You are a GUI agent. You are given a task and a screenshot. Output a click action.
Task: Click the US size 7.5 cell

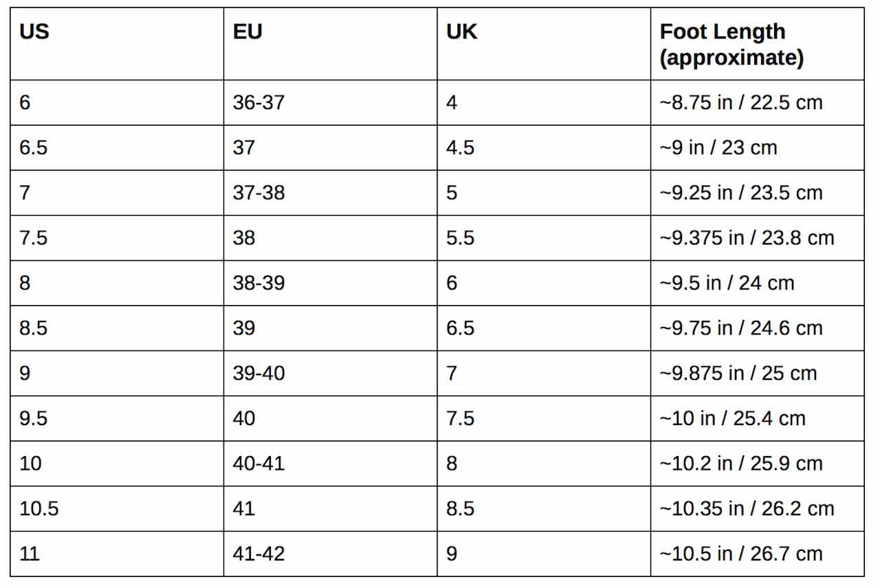point(34,238)
